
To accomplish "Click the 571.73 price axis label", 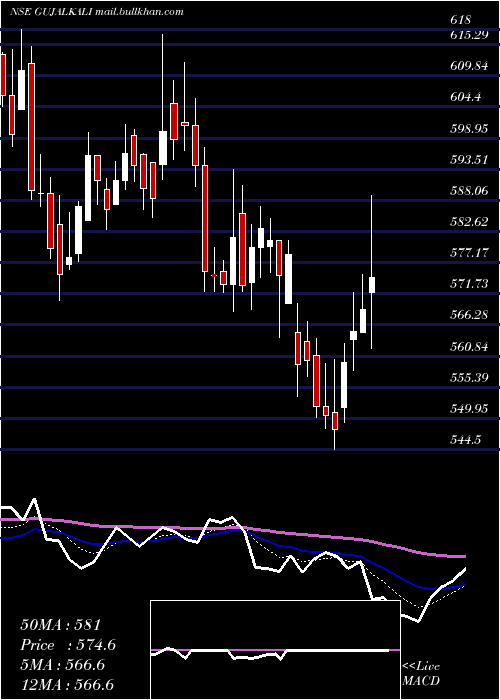I will click(469, 284).
